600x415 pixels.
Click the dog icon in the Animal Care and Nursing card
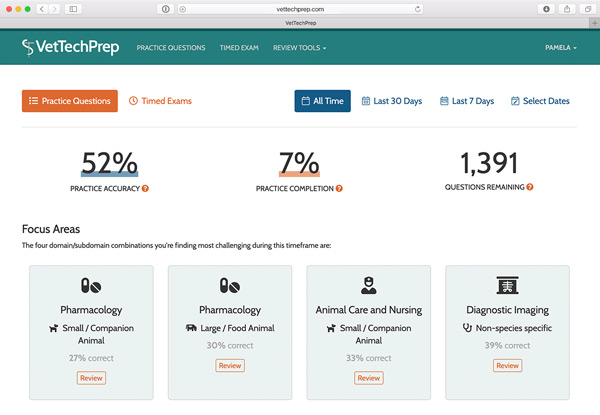(x=331, y=328)
